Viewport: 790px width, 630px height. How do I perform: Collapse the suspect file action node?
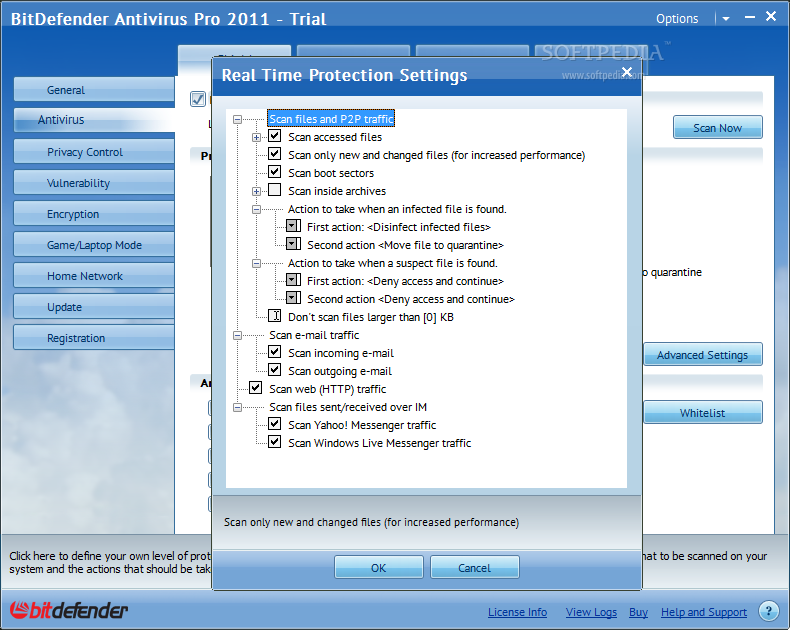coord(256,263)
